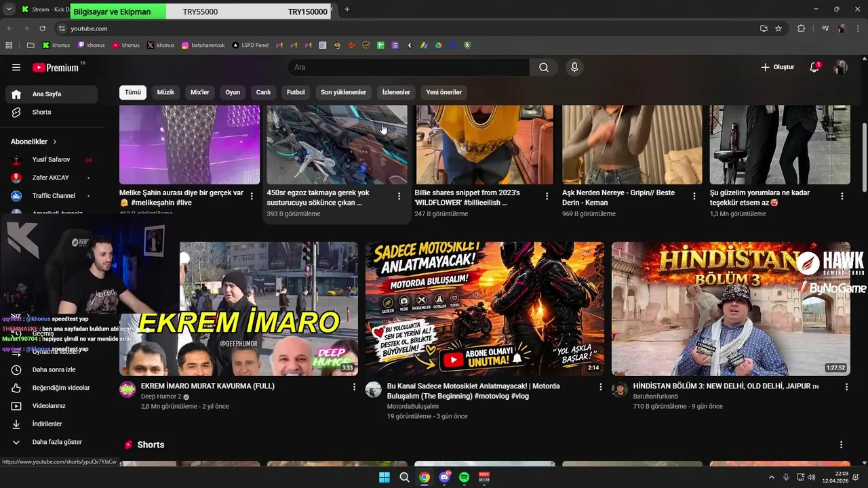Open the account avatar menu
This screenshot has width=868, height=488.
840,67
